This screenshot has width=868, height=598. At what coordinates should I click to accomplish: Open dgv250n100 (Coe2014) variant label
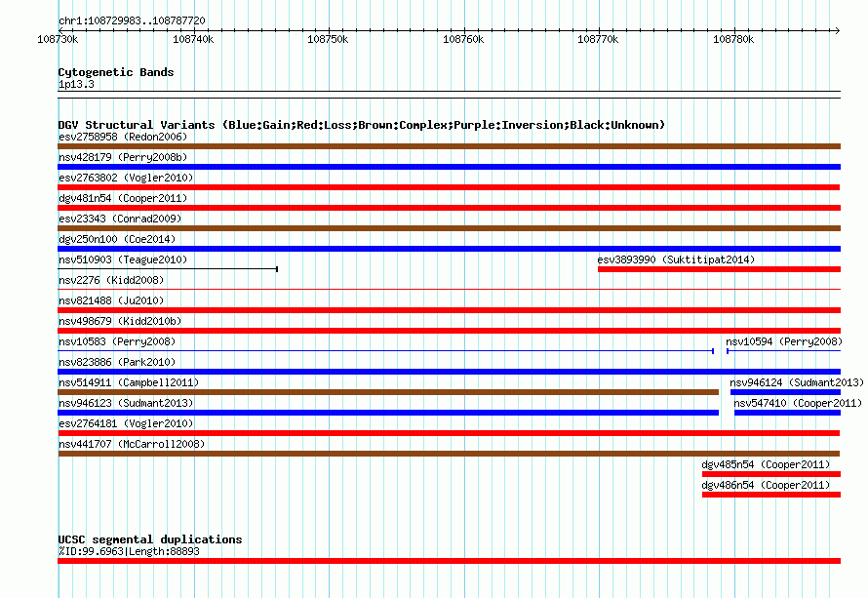coord(117,239)
